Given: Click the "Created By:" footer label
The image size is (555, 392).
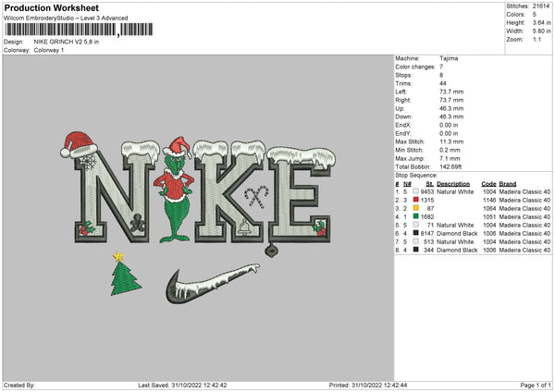Looking at the screenshot, I should pos(19,386).
